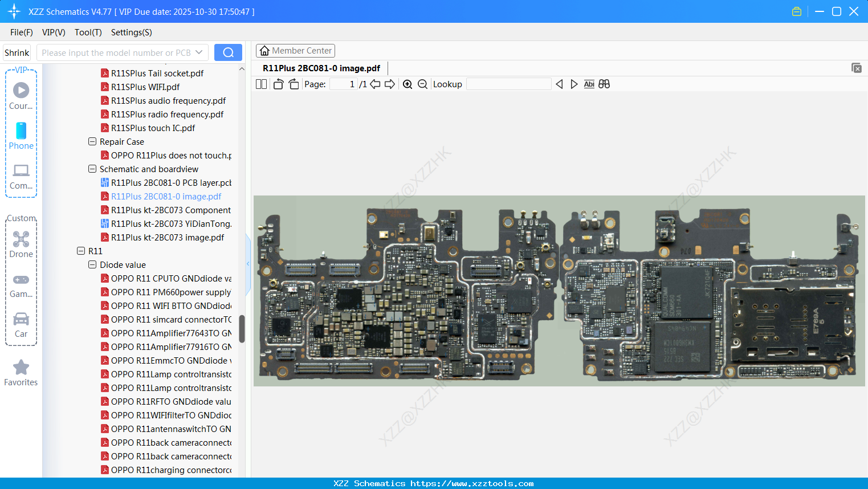Click the Member Center button
The height and width of the screenshot is (489, 868).
tap(295, 51)
